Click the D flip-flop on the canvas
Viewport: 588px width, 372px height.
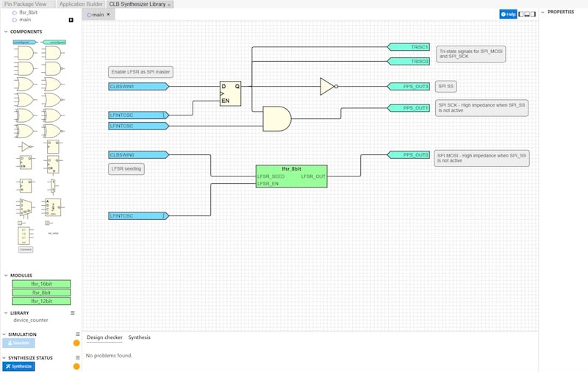(230, 93)
